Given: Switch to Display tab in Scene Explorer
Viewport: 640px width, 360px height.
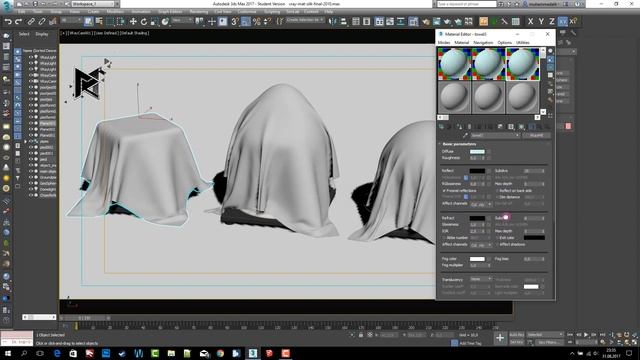Looking at the screenshot, I should click(x=42, y=34).
